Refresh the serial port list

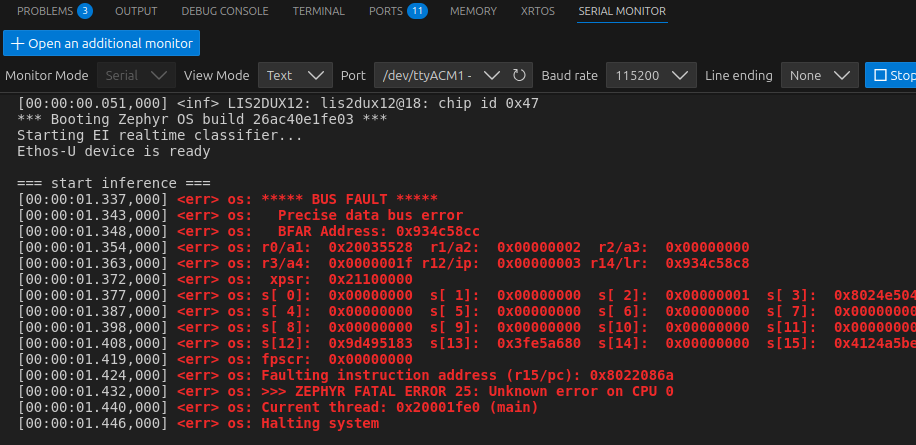[519, 75]
